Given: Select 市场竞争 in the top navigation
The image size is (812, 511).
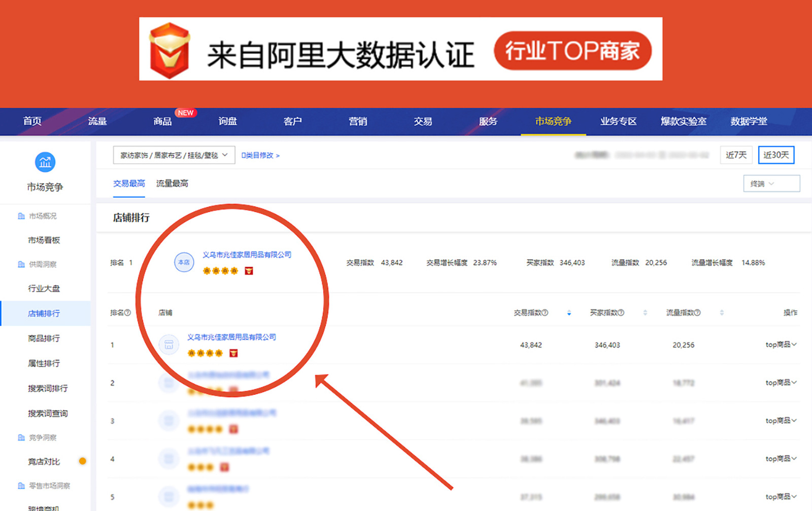Looking at the screenshot, I should pyautogui.click(x=553, y=121).
